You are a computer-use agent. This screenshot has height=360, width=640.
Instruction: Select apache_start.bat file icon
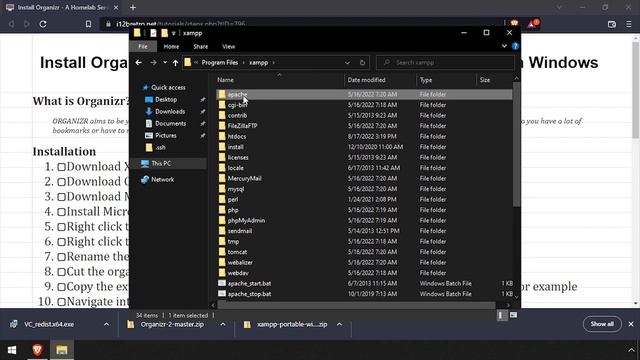222,283
